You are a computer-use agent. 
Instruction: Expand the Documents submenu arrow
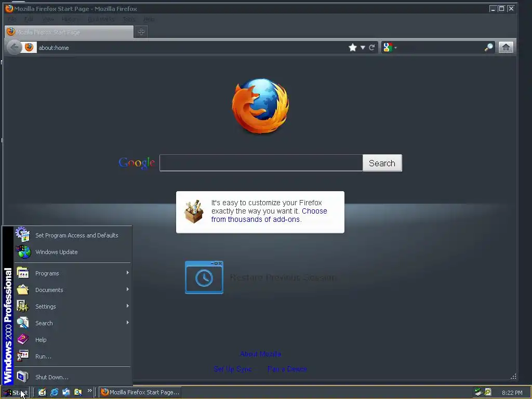coord(128,289)
